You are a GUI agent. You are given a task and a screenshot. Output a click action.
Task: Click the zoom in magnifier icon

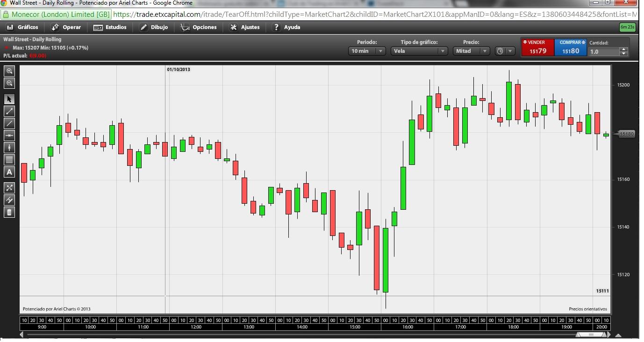click(9, 71)
